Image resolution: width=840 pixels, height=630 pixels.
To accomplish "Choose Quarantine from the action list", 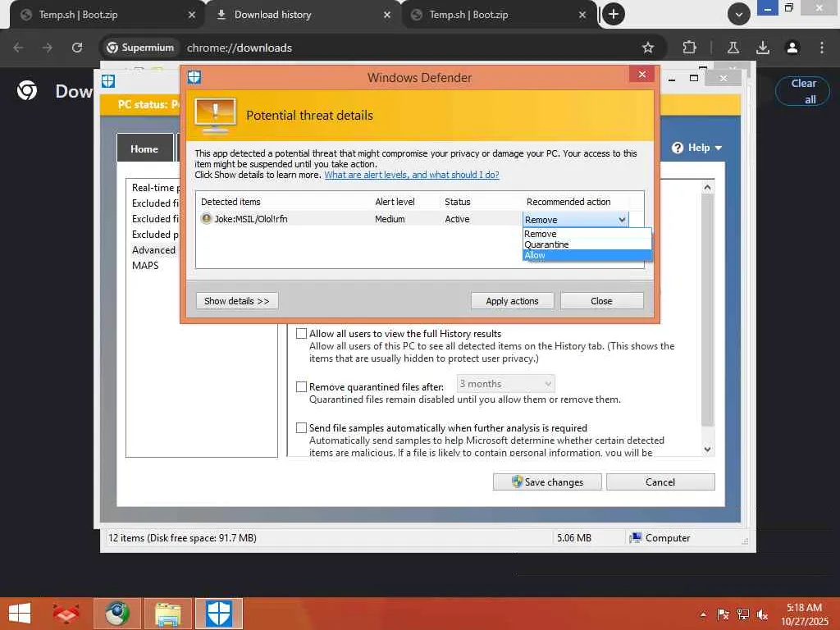I will click(x=587, y=244).
